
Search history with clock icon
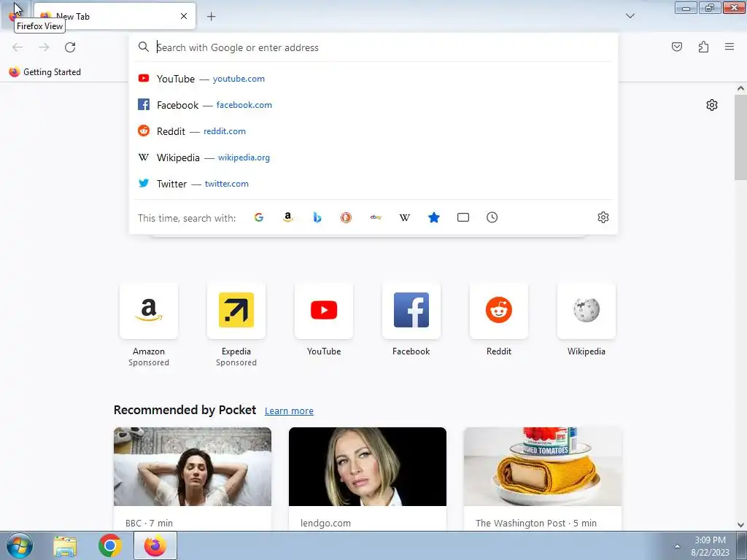[492, 217]
